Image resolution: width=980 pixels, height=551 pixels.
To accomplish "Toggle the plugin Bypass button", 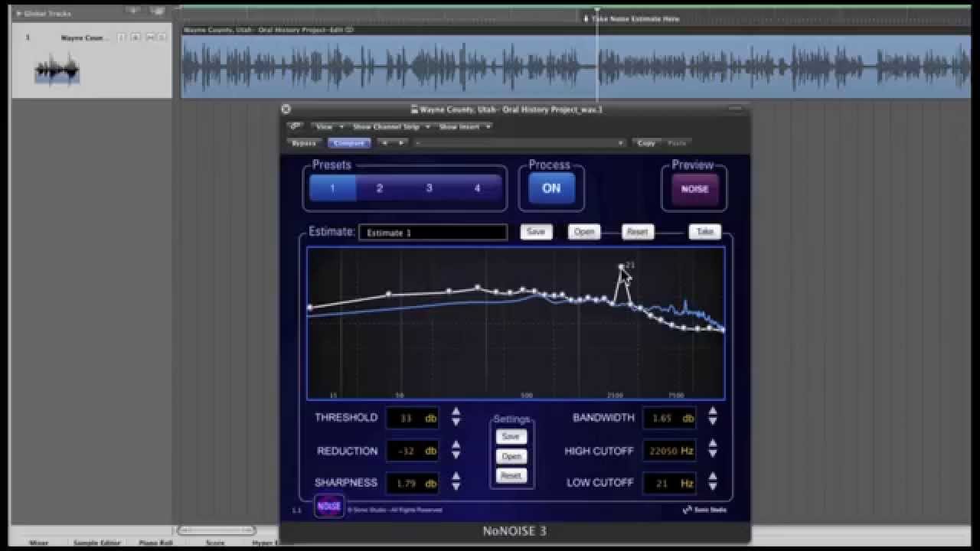I will [x=304, y=143].
